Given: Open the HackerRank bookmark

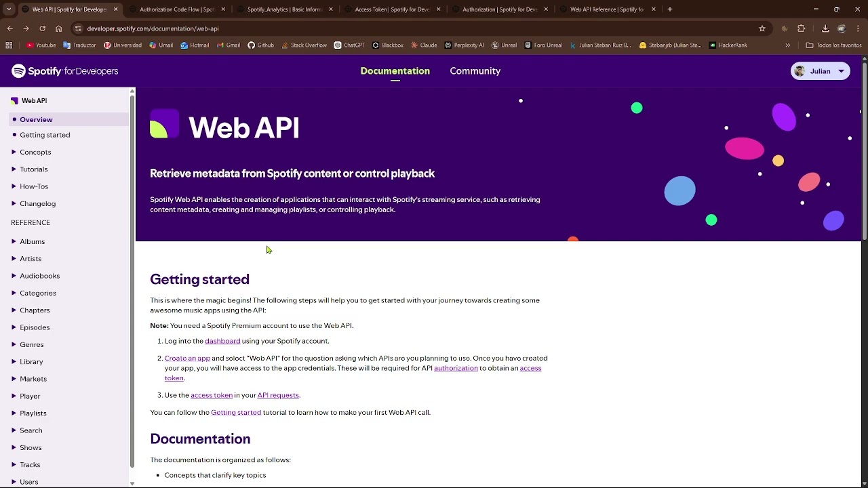Looking at the screenshot, I should (x=728, y=45).
